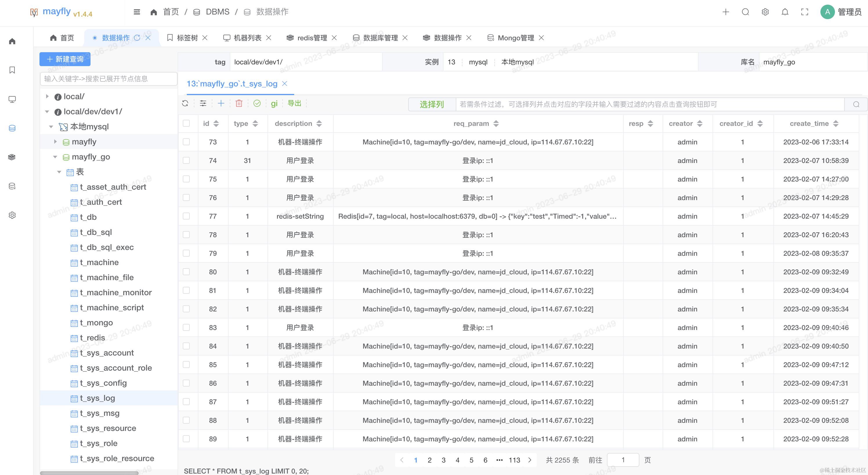Sort by the creator column
The height and width of the screenshot is (475, 868).
(699, 124)
